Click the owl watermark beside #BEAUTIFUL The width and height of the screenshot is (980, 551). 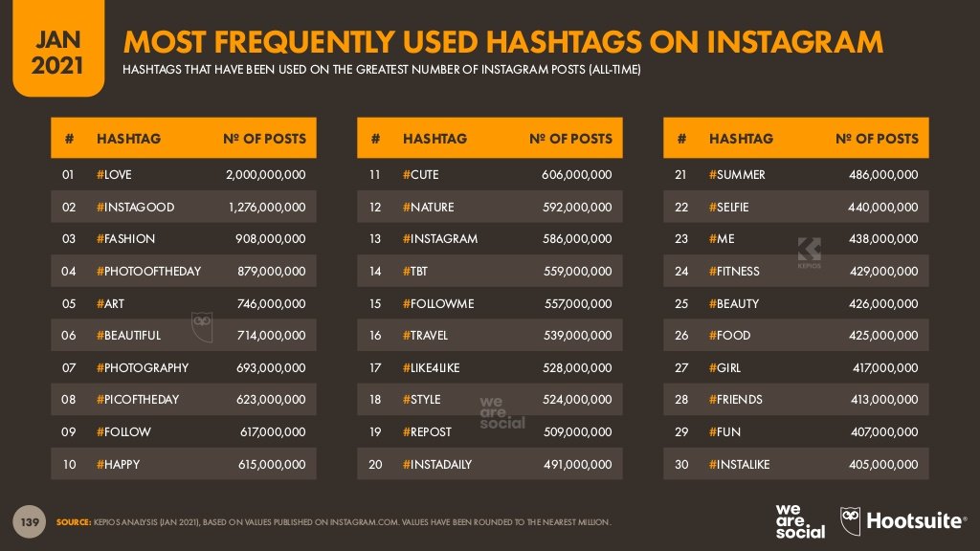click(202, 327)
